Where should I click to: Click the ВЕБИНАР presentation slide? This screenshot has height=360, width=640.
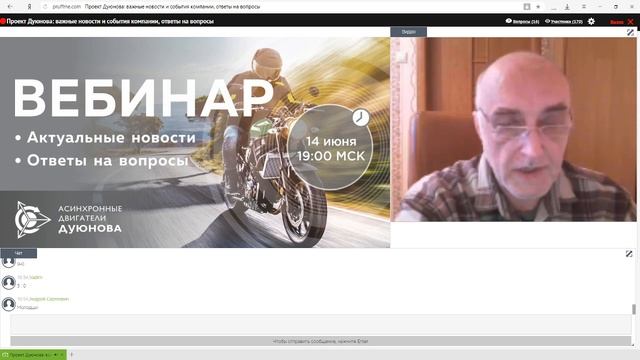pos(195,142)
